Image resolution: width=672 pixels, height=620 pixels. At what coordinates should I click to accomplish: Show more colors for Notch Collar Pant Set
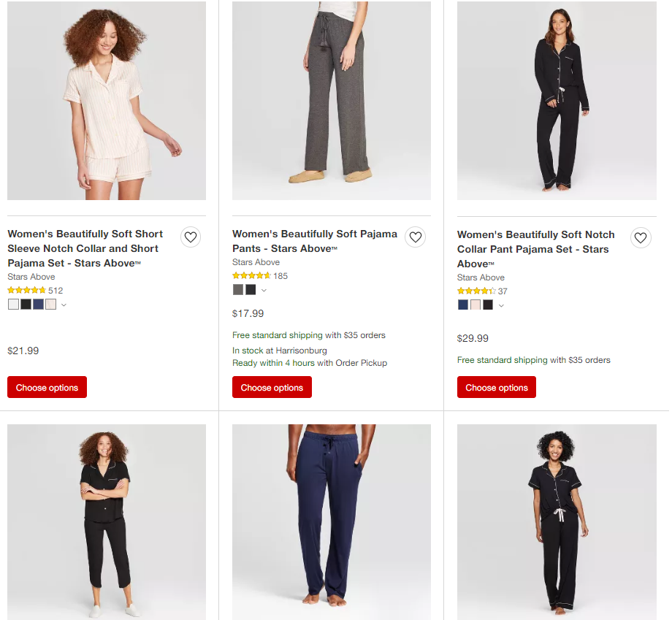tap(501, 305)
